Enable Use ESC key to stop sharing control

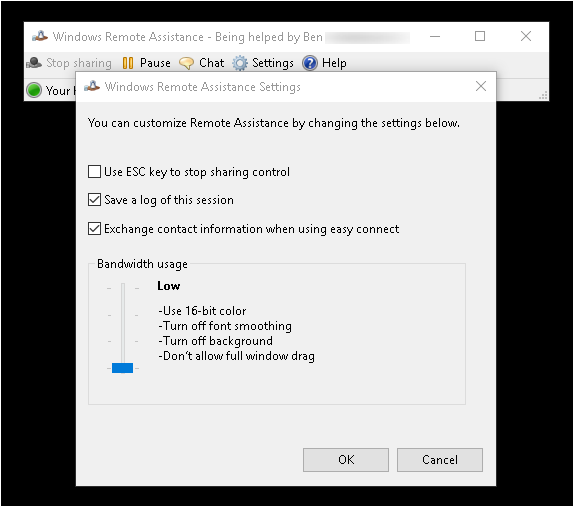(94, 172)
